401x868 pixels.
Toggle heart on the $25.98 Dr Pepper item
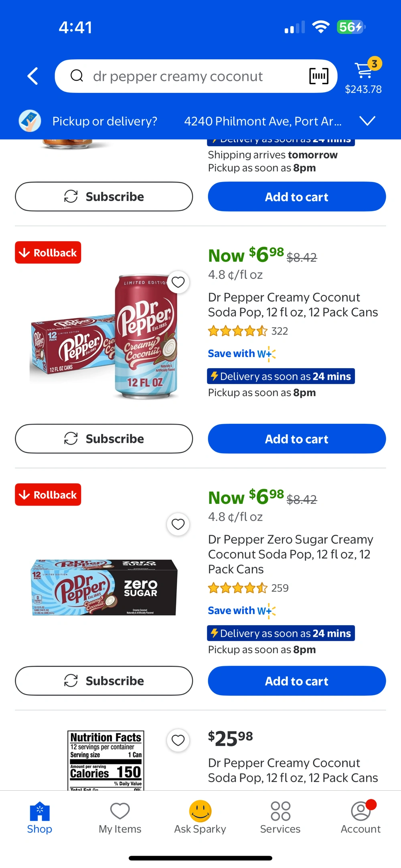point(178,740)
